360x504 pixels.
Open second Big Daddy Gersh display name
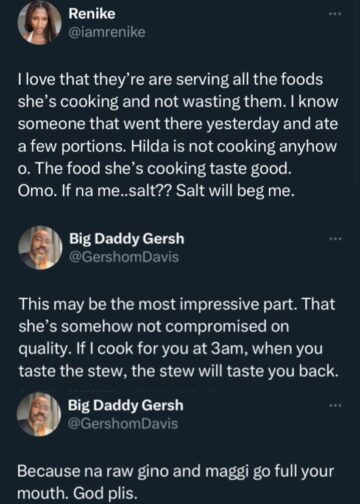(x=126, y=405)
